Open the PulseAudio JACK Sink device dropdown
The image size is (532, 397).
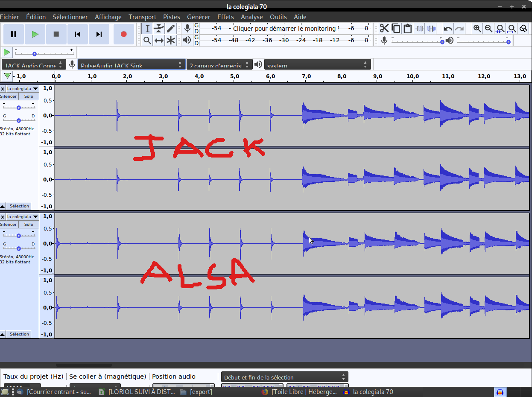coord(132,65)
